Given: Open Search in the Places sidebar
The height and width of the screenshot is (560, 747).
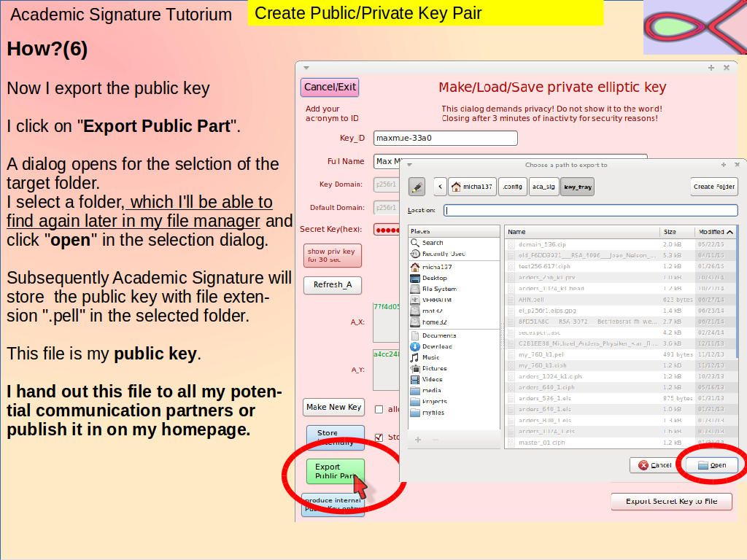Looking at the screenshot, I should (432, 243).
